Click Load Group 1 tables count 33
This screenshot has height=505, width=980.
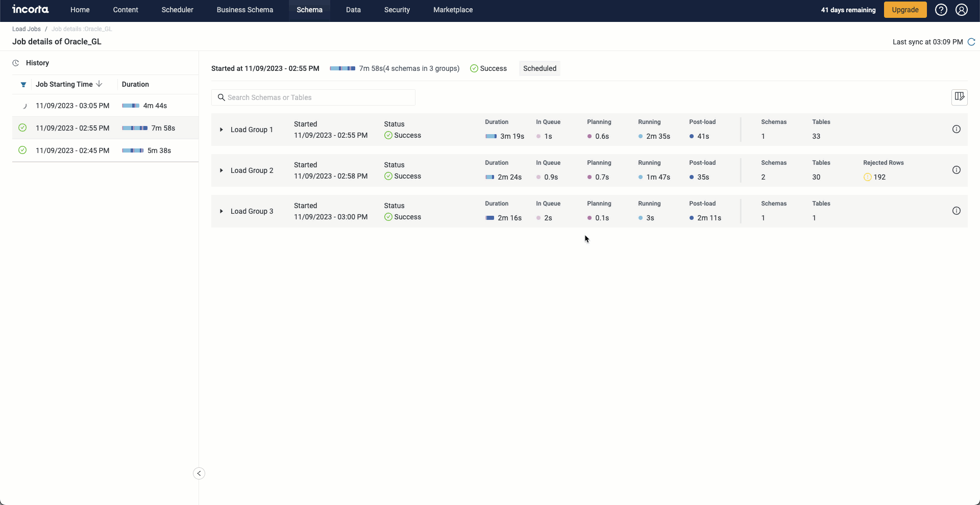[x=816, y=136]
